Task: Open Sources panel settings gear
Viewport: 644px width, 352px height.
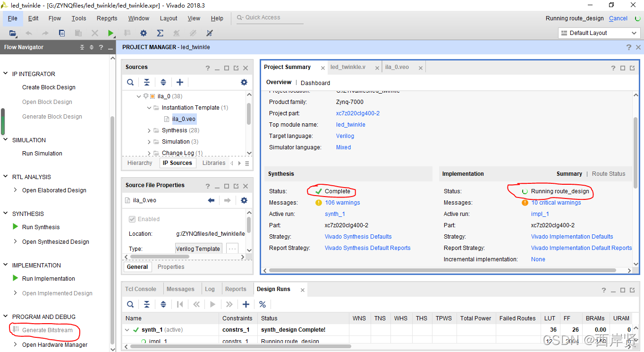Action: [244, 82]
